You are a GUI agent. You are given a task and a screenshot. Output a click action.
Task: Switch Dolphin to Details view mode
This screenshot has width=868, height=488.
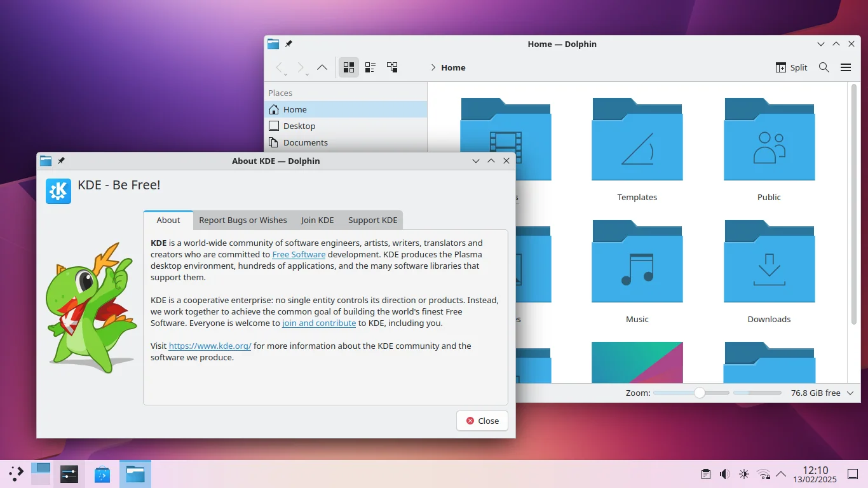(x=392, y=67)
